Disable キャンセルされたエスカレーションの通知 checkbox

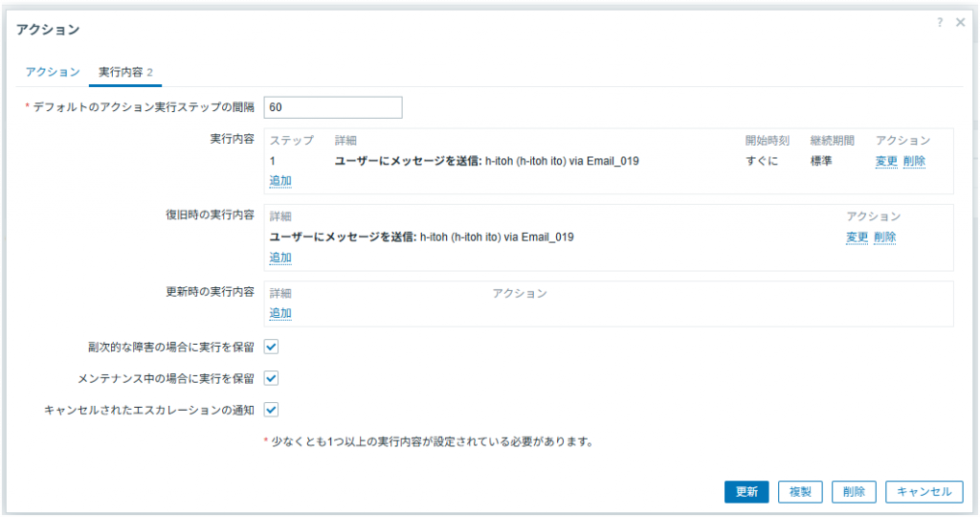coord(271,410)
